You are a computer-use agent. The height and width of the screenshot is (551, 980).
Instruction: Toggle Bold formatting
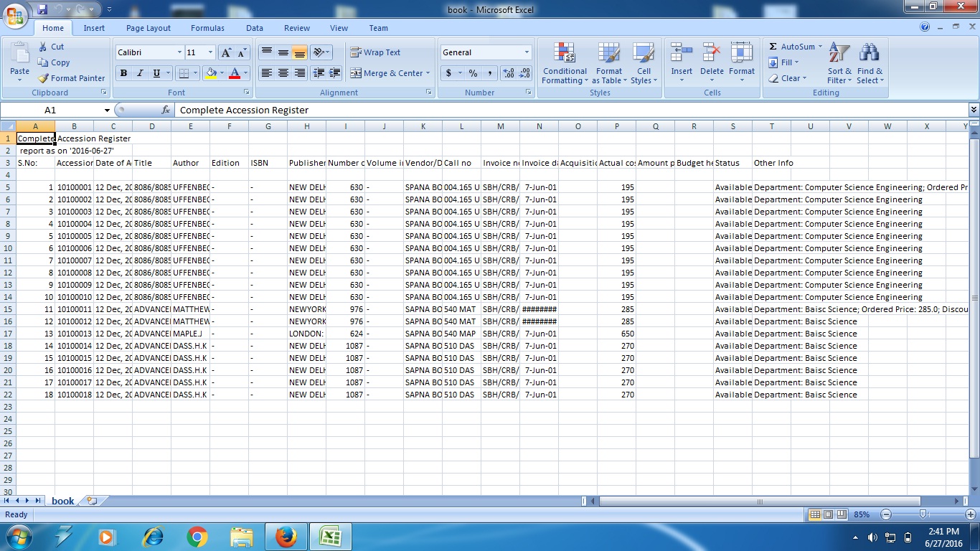click(123, 73)
